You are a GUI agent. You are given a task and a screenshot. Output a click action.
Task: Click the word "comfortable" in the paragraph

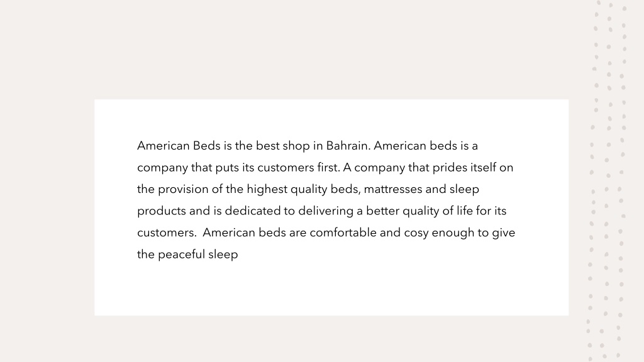pyautogui.click(x=343, y=233)
